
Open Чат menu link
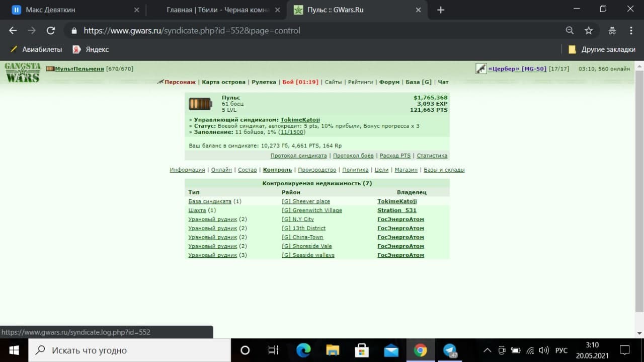click(443, 82)
